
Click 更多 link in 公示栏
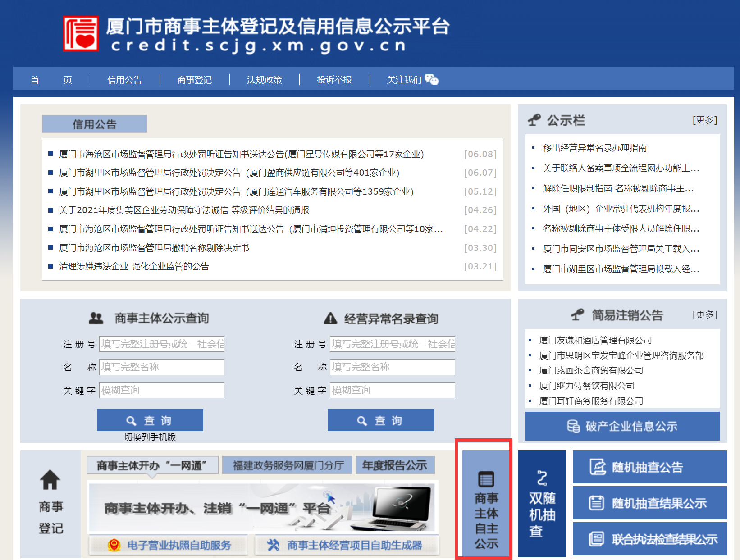pyautogui.click(x=705, y=120)
